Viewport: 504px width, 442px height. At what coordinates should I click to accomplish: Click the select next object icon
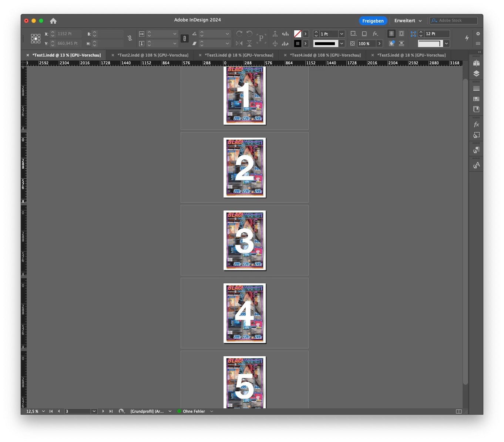pos(285,43)
